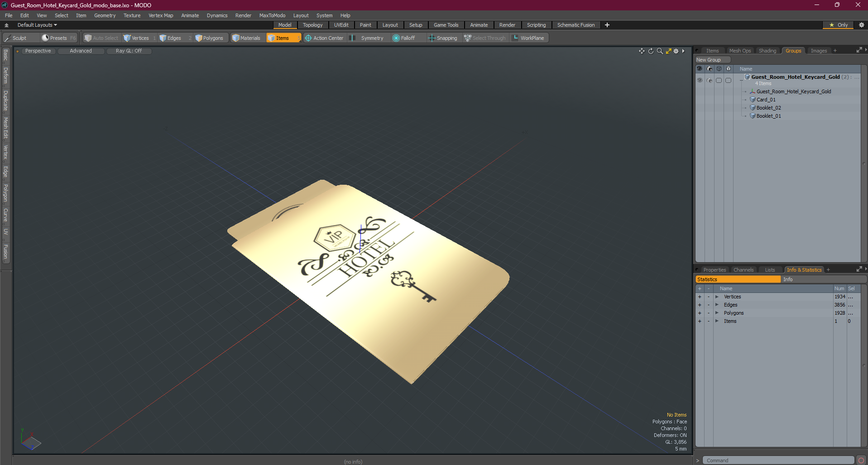Select the Statistics view button
This screenshot has height=465, width=868.
coord(738,279)
